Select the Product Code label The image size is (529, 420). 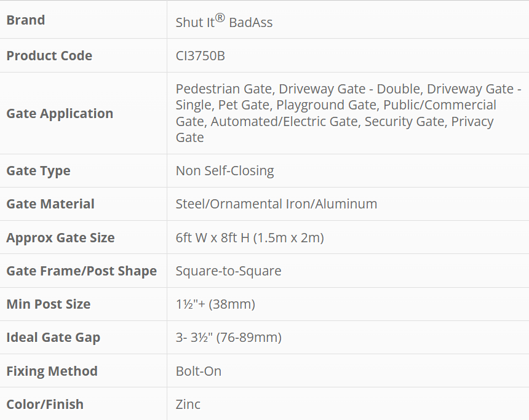tap(49, 56)
